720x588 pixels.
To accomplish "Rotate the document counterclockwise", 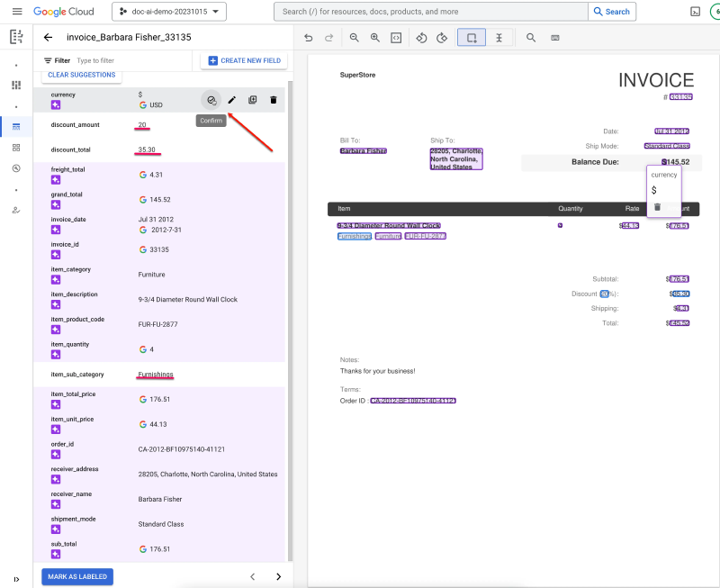I will click(421, 38).
